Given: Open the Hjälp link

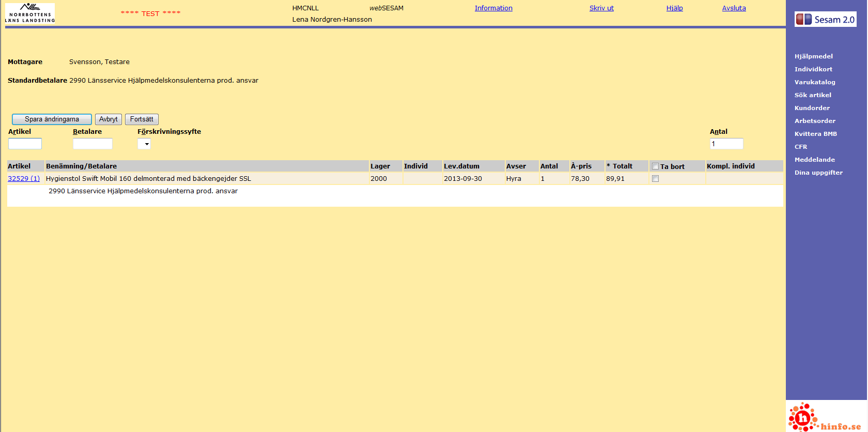Looking at the screenshot, I should tap(674, 8).
